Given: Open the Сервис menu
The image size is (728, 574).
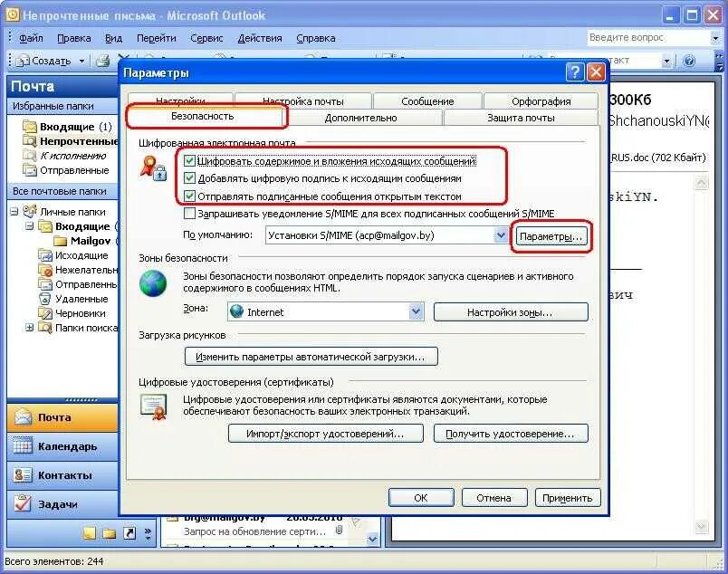Looking at the screenshot, I should point(206,38).
